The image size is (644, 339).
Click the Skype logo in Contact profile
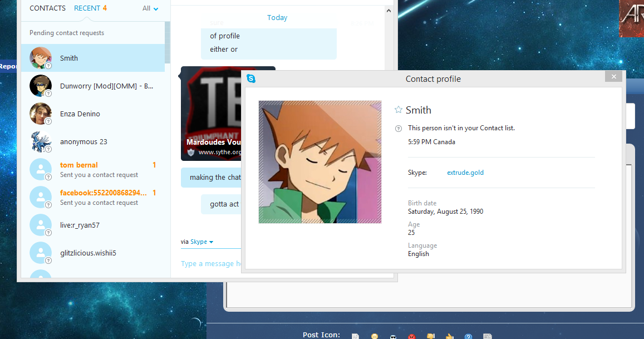[251, 78]
